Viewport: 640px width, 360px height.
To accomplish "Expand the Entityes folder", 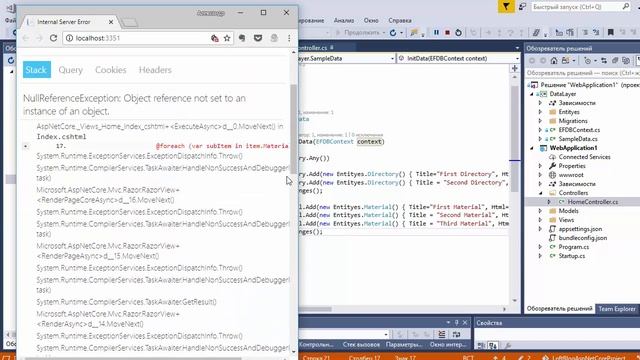I will 540,112.
